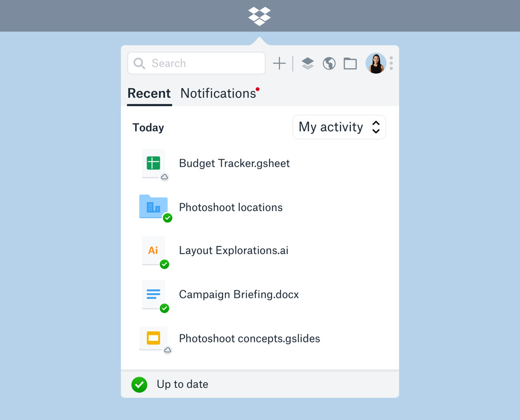Click inside the Search field
This screenshot has height=420, width=520.
pos(196,64)
